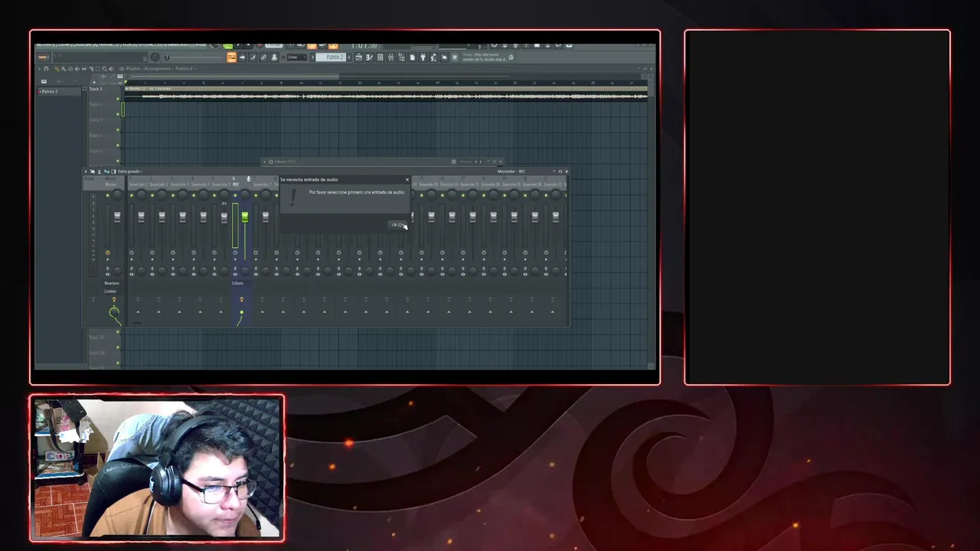Click the right-arrow icon beside the orange icon
This screenshot has height=551, width=980.
243,57
